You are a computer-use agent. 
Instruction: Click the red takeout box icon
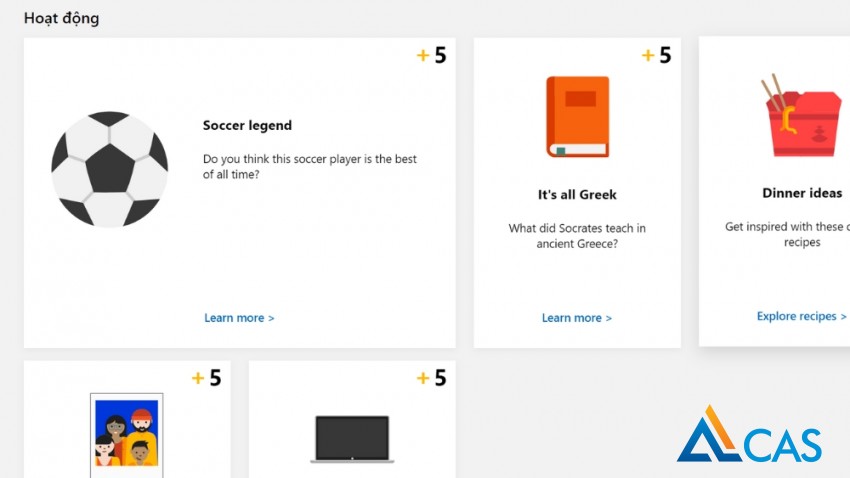(x=802, y=116)
